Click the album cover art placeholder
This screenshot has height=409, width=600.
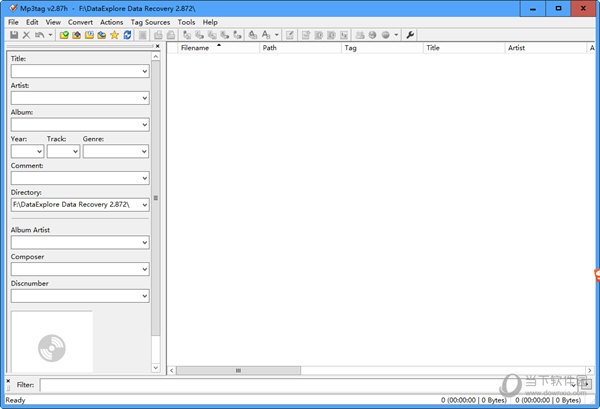[x=52, y=342]
